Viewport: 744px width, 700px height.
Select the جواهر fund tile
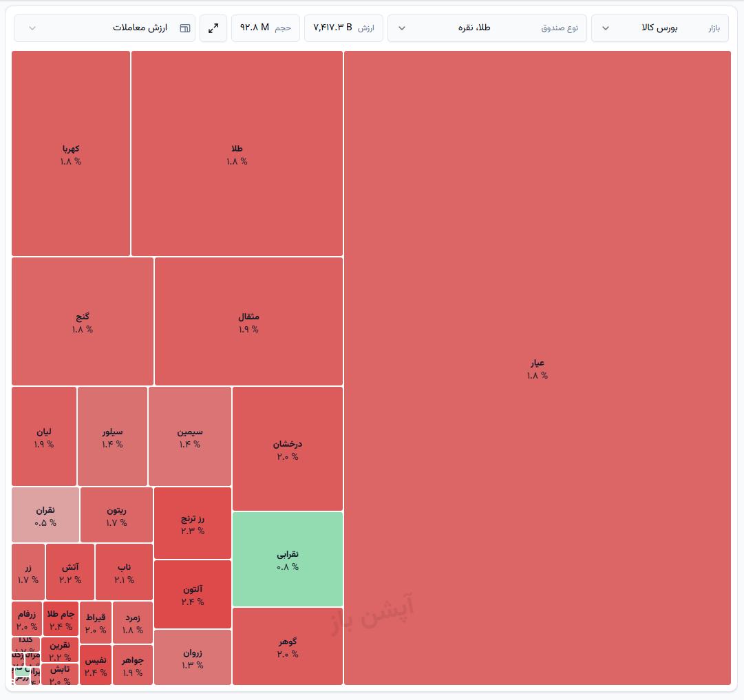click(133, 664)
